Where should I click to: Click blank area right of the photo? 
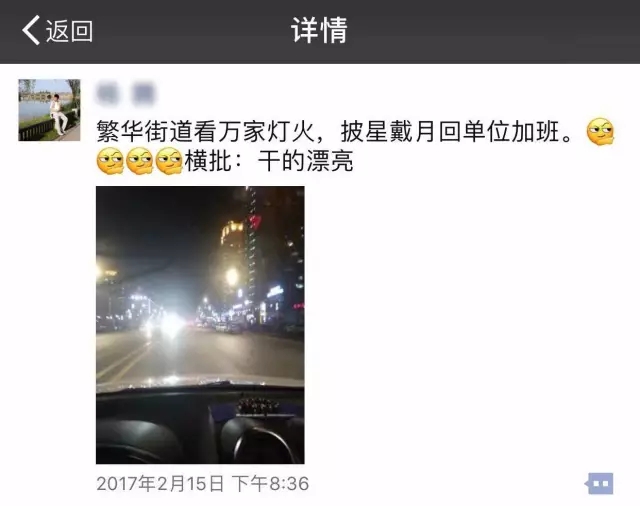[x=469, y=325]
